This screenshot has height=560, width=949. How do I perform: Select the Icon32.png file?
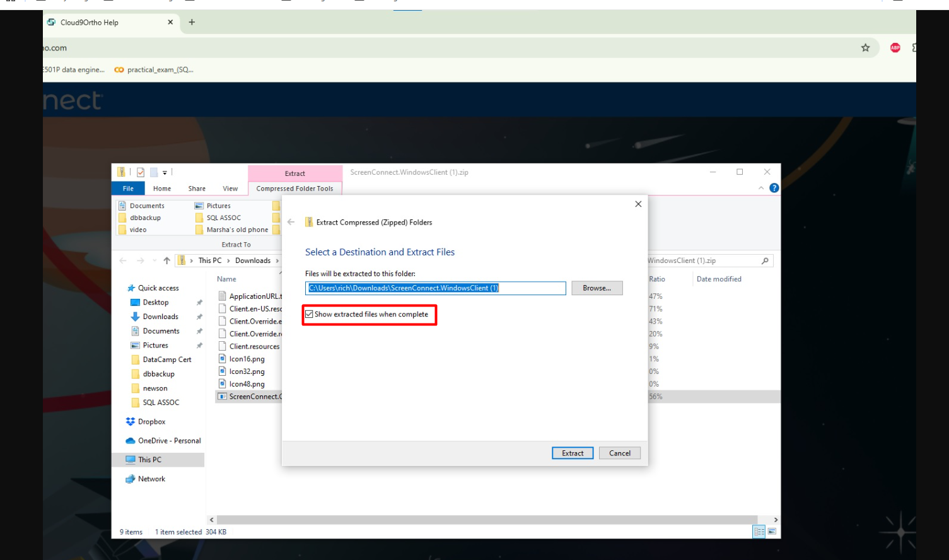(x=247, y=371)
